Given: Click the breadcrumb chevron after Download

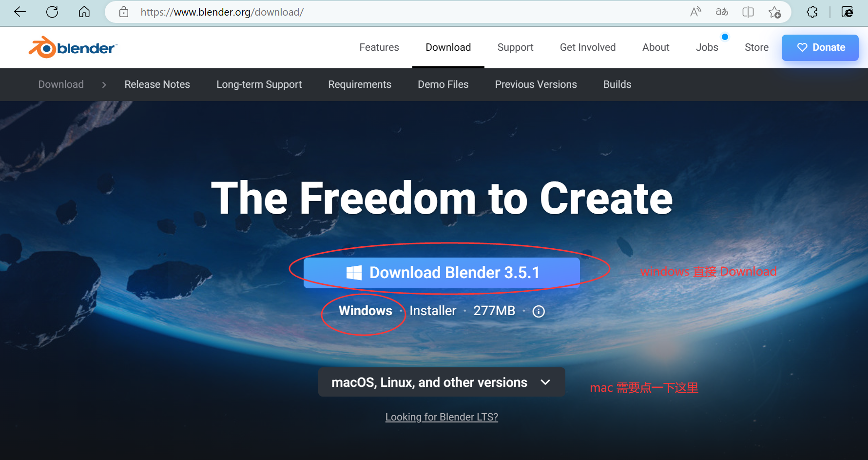Looking at the screenshot, I should pyautogui.click(x=104, y=85).
